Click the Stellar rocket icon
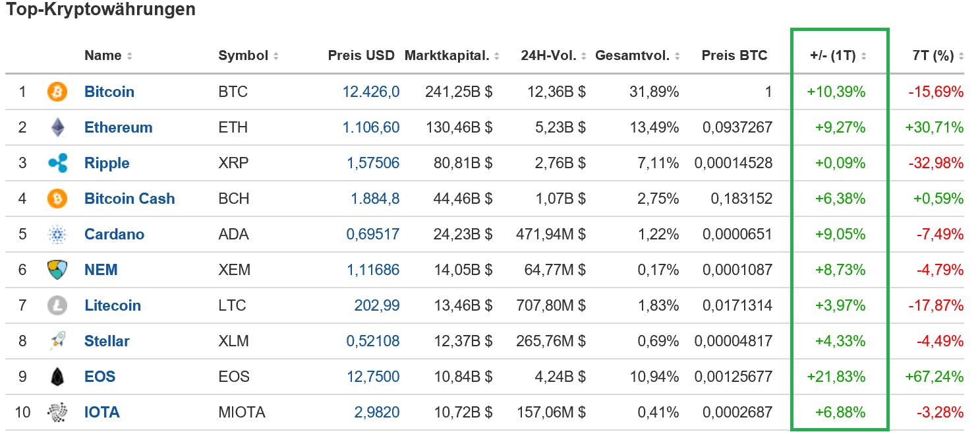This screenshot has height=434, width=980. pos(57,341)
